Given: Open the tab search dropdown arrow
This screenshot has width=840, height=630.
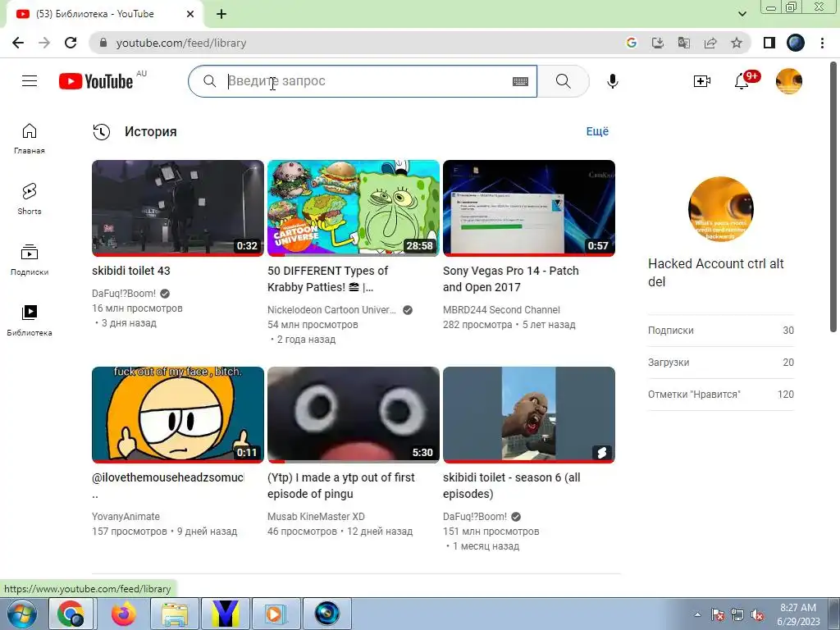Looking at the screenshot, I should point(742,14).
